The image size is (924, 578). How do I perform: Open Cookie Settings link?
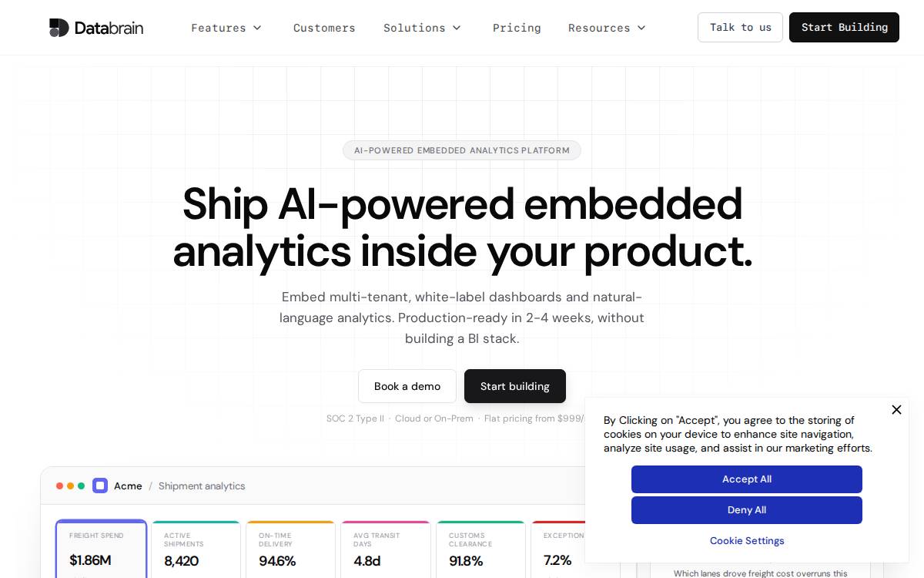click(747, 541)
